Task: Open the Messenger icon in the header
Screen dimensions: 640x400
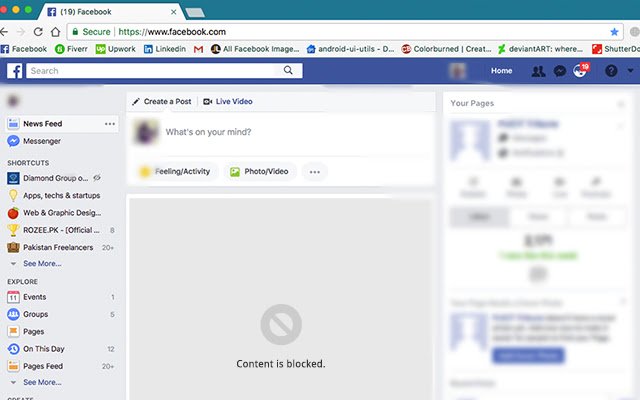Action: pos(560,71)
